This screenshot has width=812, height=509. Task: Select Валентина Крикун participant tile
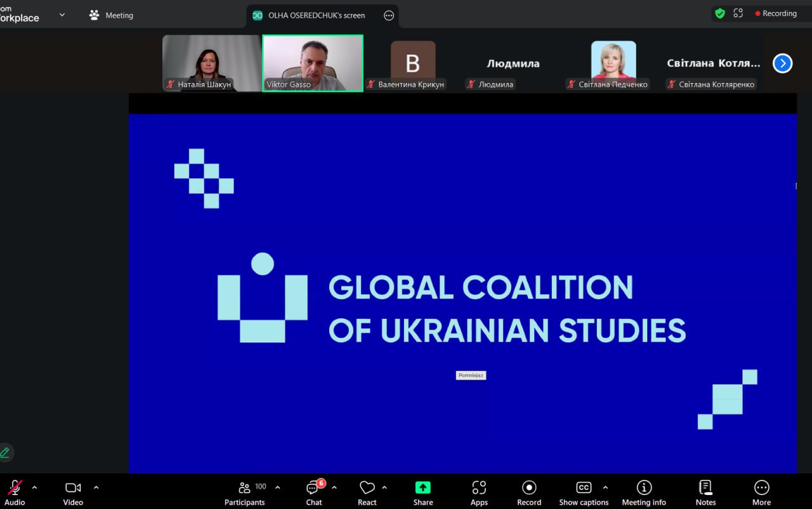click(x=413, y=63)
